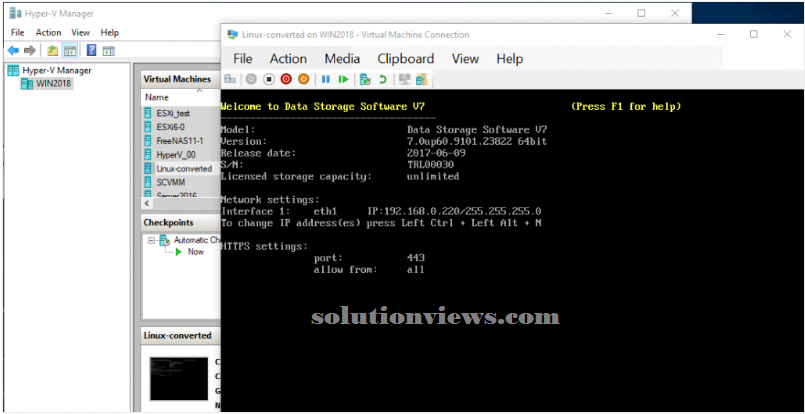Click the green Revert arrow icon
805x414 pixels.
pyautogui.click(x=382, y=79)
